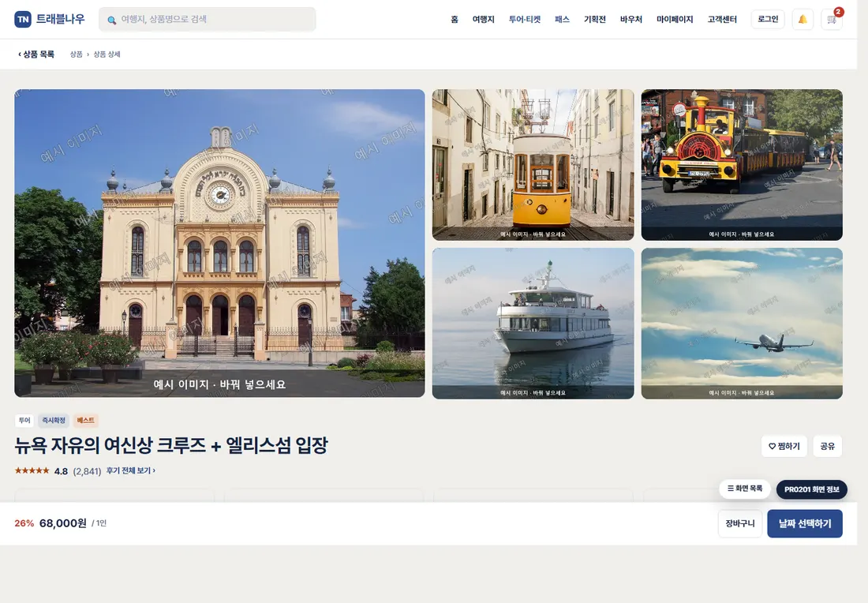Click the five-star rating icons
This screenshot has height=603, width=868.
[x=32, y=470]
